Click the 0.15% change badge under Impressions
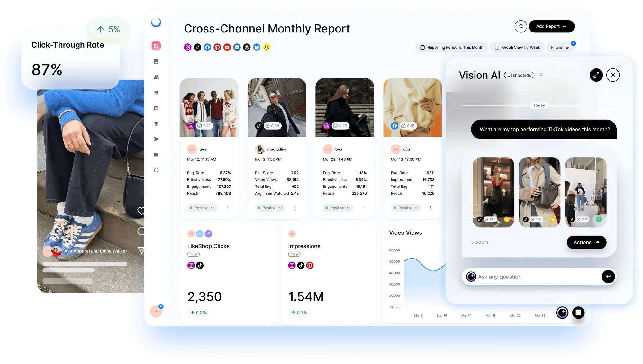 click(299, 313)
